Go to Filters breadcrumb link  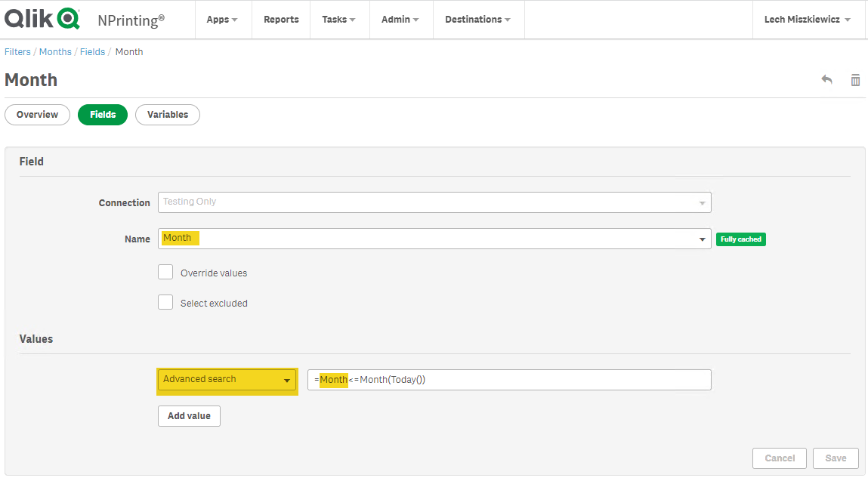17,52
